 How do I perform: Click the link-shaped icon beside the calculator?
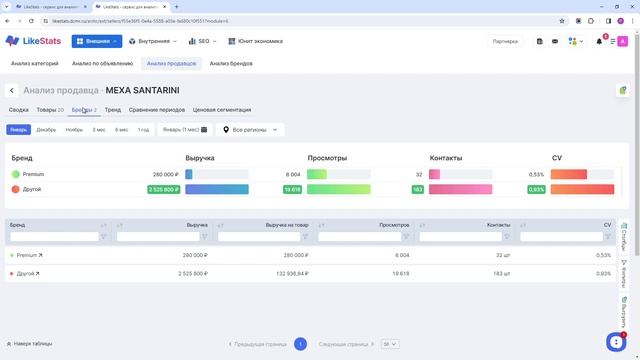point(555,41)
